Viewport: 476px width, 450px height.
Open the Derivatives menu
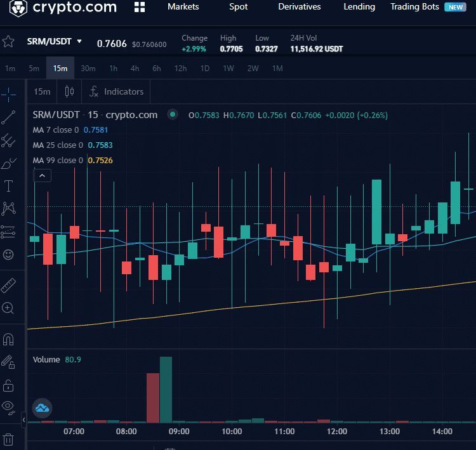(300, 7)
